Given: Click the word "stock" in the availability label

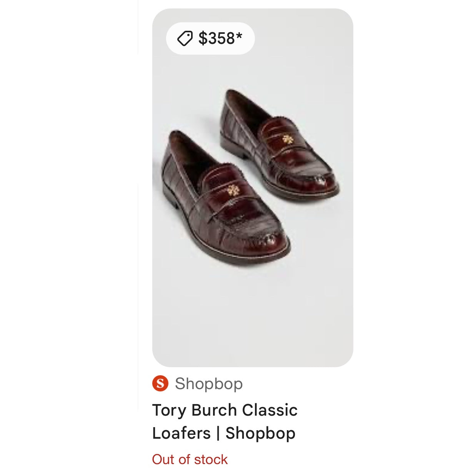Looking at the screenshot, I should (x=211, y=459).
